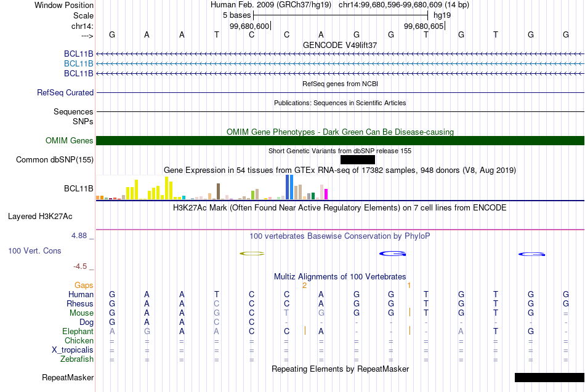Select the X_tropicalis alignment row label
The image size is (585, 392).
tap(73, 350)
